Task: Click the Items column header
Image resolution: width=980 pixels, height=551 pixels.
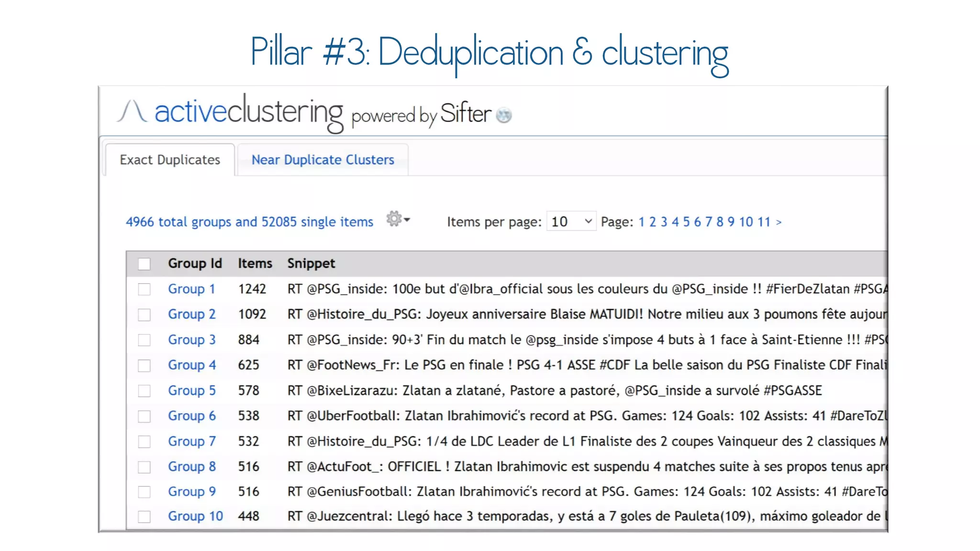Action: (x=255, y=264)
